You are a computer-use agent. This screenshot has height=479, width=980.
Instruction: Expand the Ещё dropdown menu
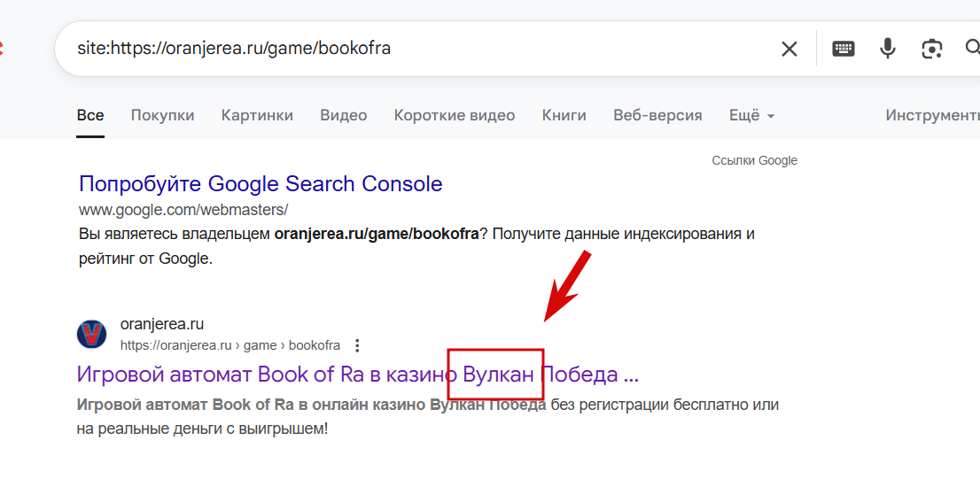pos(752,115)
